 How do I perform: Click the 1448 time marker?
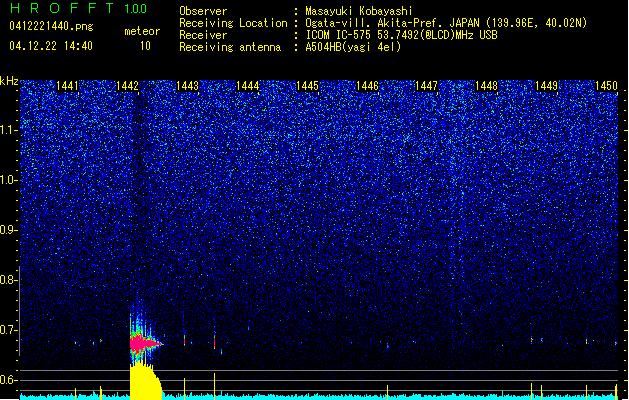[486, 86]
